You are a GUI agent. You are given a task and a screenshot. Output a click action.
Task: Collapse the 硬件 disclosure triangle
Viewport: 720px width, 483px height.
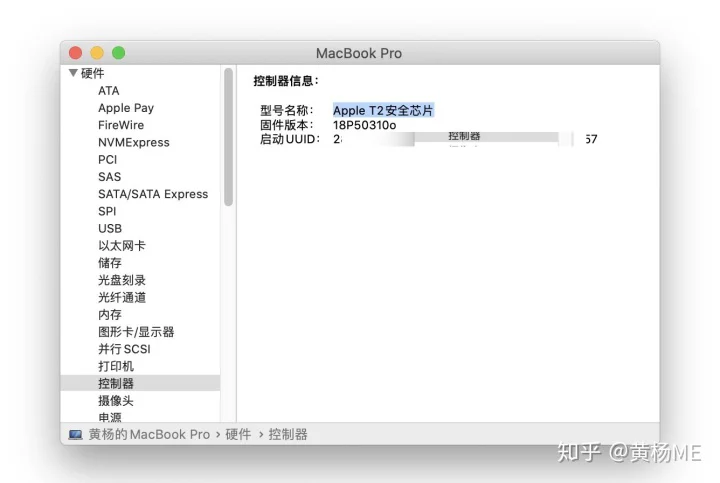coord(73,73)
